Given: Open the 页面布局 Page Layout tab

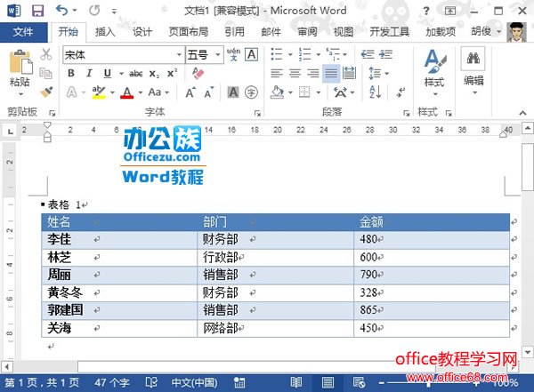Looking at the screenshot, I should pos(189,32).
